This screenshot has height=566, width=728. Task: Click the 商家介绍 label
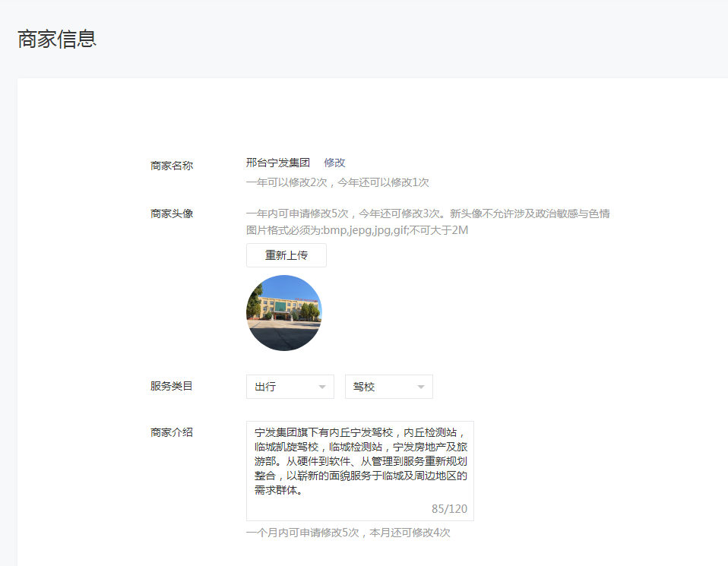click(171, 432)
